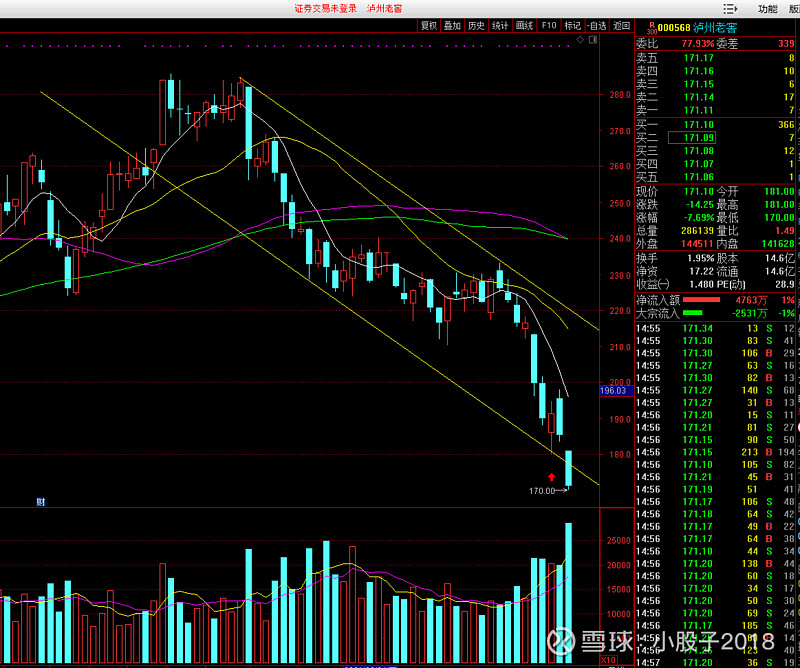The image size is (800, 668).
Task: Select the 14:56 171.20 138 B trade row
Action: click(x=715, y=564)
